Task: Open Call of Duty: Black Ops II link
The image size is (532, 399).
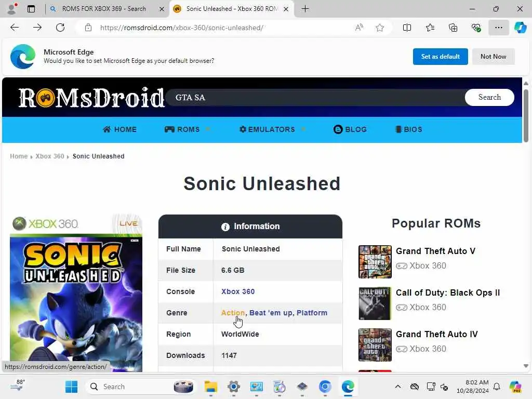Action: [x=448, y=292]
